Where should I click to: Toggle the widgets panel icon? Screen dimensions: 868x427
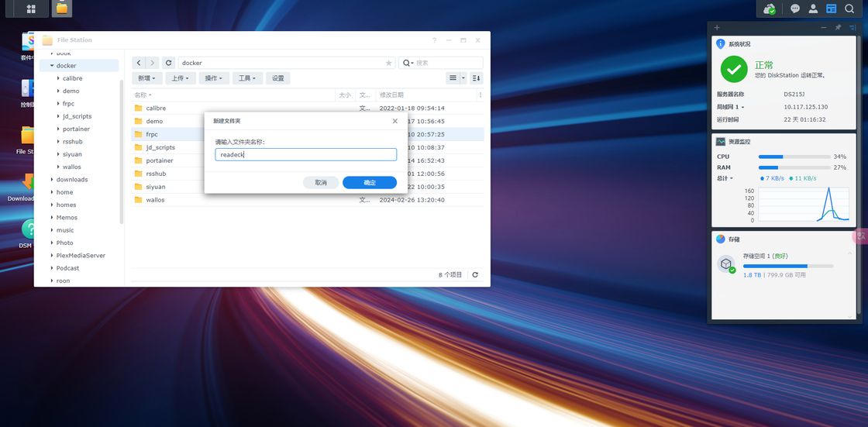click(831, 9)
